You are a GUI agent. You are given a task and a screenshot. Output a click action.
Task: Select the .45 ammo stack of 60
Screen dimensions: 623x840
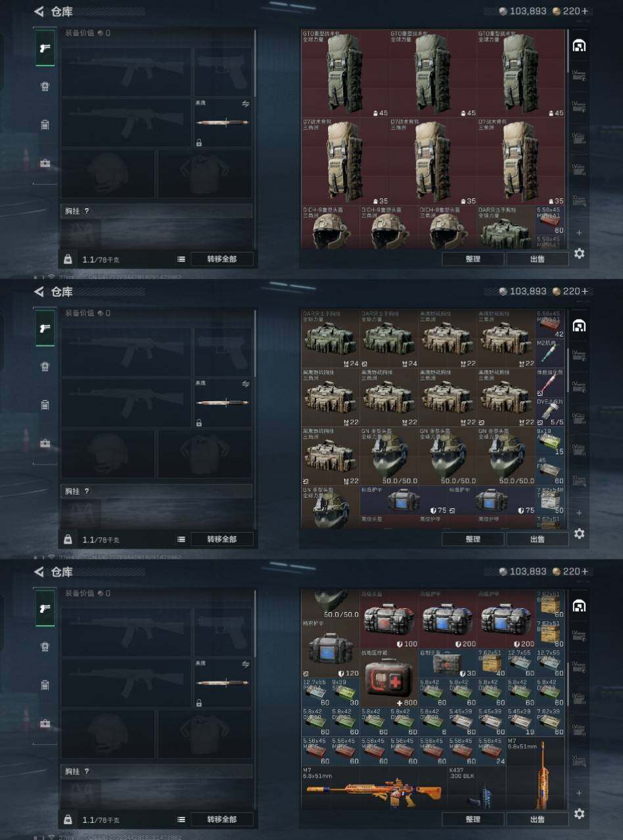(x=551, y=471)
